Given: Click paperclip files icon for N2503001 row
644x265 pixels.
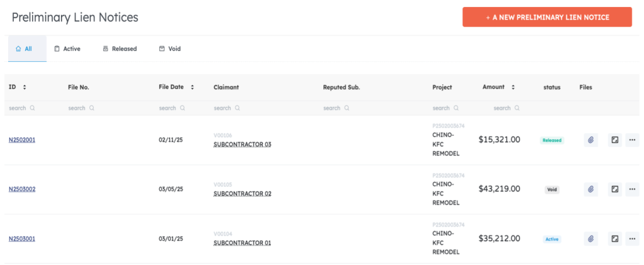Looking at the screenshot, I should coord(591,239).
